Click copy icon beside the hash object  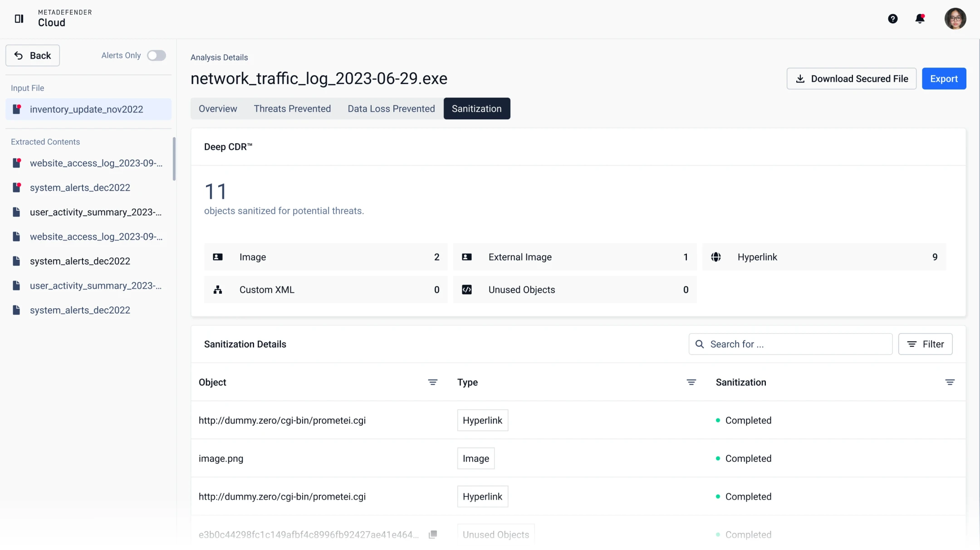[x=433, y=534]
